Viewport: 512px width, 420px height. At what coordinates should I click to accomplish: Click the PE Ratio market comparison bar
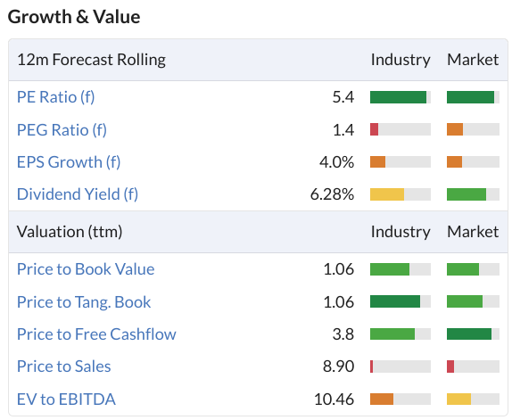coord(473,97)
